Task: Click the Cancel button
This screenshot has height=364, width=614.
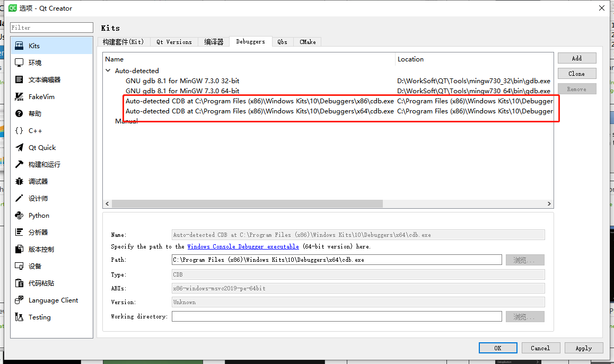Action: pos(540,348)
